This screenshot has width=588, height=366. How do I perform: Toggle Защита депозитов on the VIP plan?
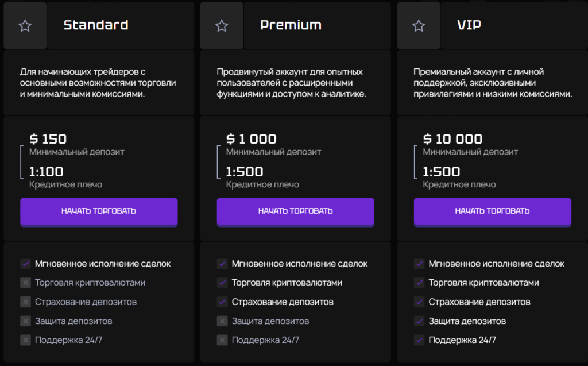420,321
